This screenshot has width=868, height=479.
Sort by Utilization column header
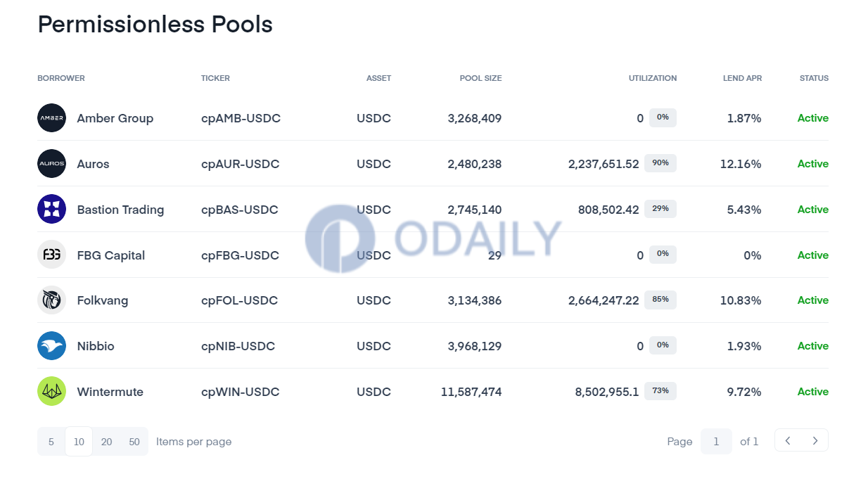coord(653,78)
